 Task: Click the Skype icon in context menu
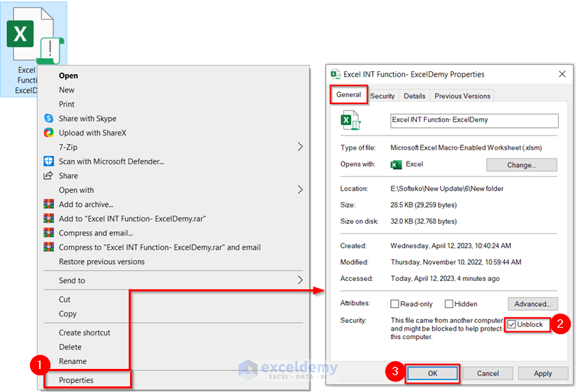(48, 118)
